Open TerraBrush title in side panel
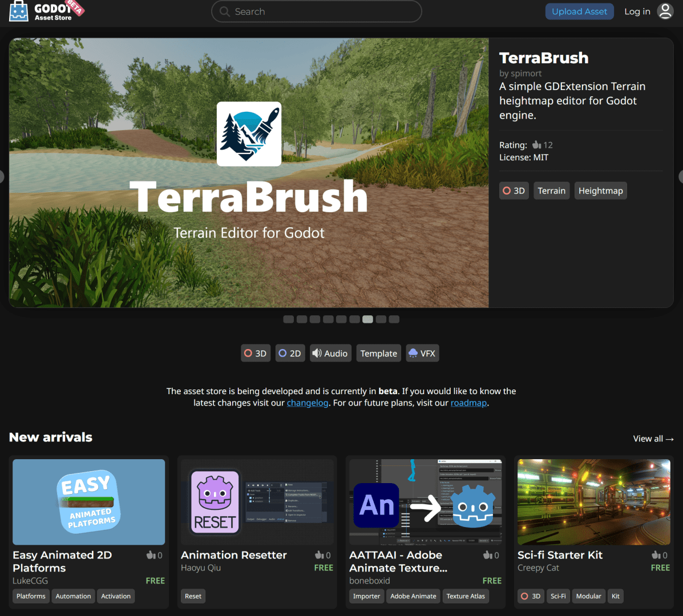The width and height of the screenshot is (683, 616). coord(544,58)
